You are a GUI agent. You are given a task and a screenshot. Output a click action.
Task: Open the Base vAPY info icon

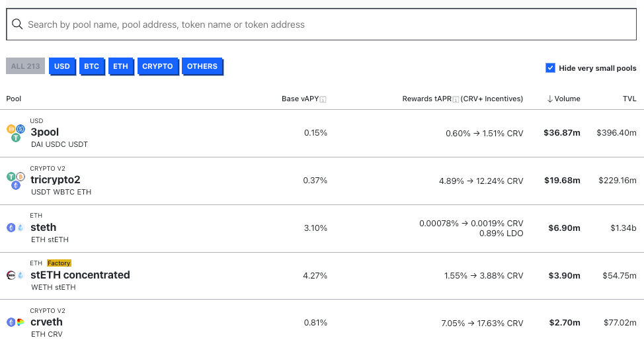[323, 99]
